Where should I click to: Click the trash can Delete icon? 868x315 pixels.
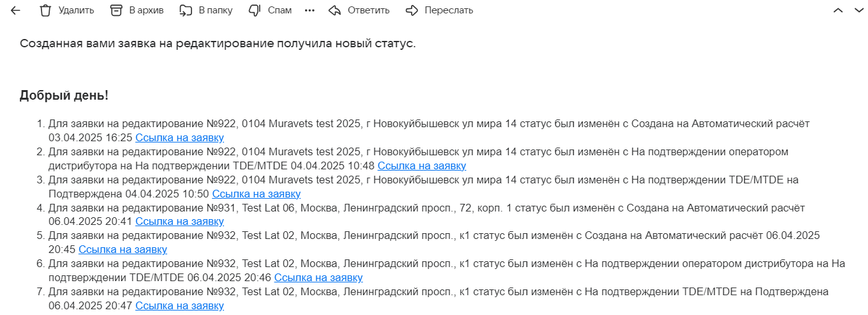pos(45,10)
